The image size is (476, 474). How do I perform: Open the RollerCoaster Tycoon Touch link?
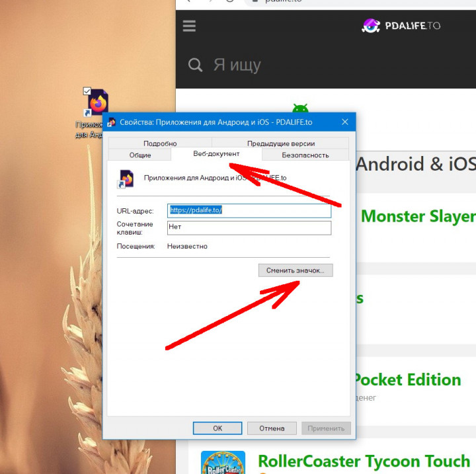(364, 461)
